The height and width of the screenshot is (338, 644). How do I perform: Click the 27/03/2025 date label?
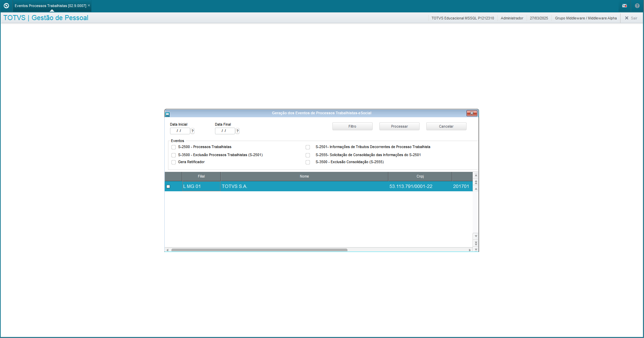tap(539, 18)
